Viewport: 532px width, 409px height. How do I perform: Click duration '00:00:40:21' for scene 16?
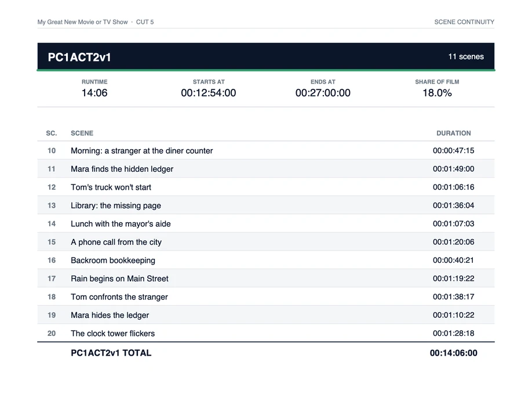454,260
